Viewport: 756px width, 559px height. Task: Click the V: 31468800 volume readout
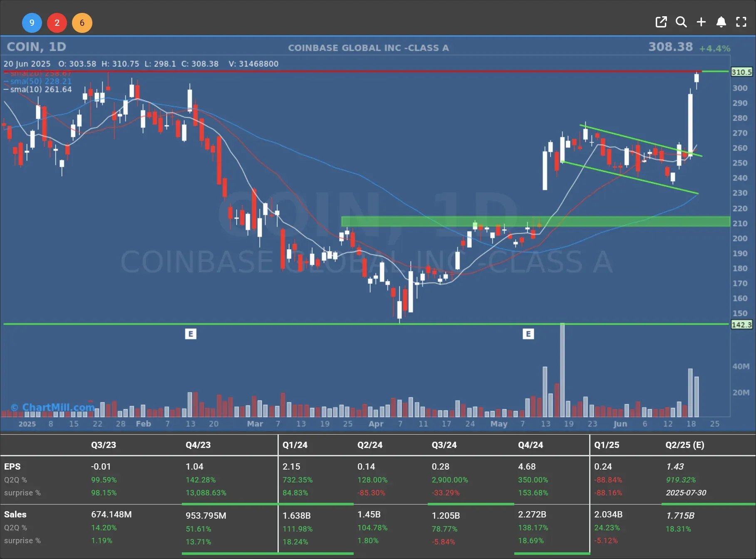click(x=253, y=64)
